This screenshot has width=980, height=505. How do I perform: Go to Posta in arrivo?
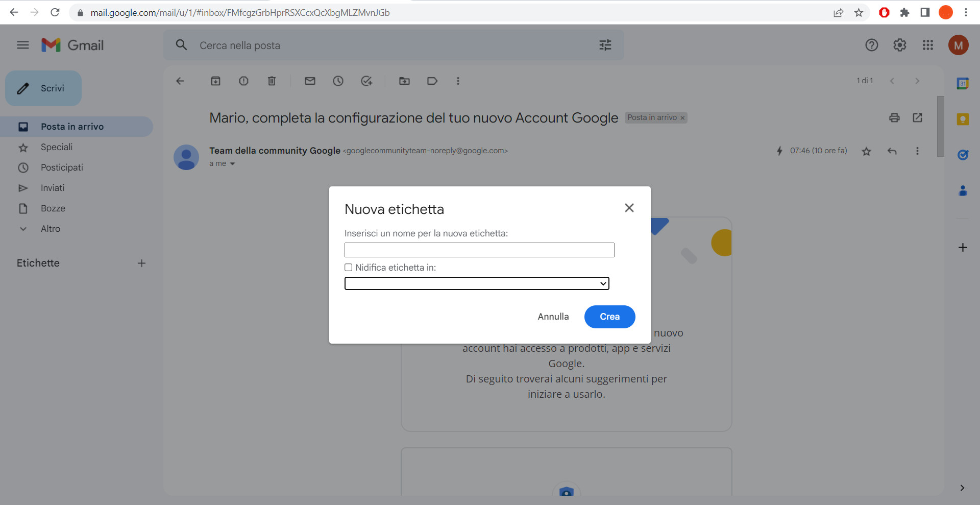[x=72, y=126]
